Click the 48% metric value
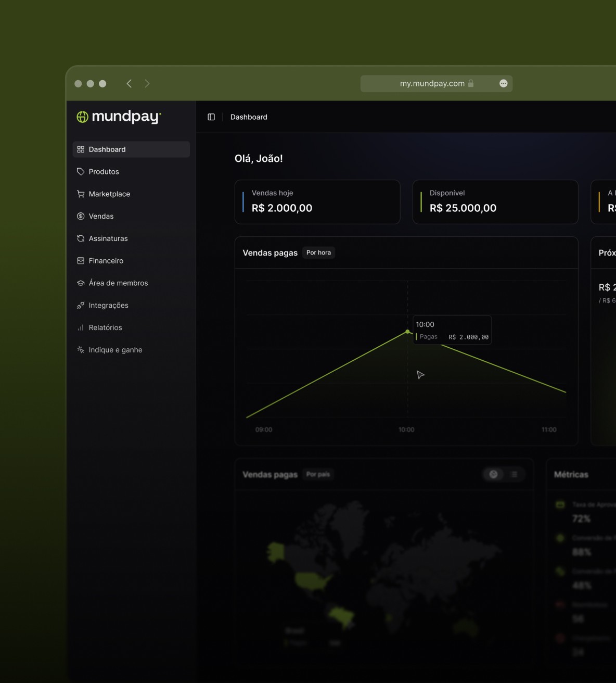The height and width of the screenshot is (683, 616). 582,586
